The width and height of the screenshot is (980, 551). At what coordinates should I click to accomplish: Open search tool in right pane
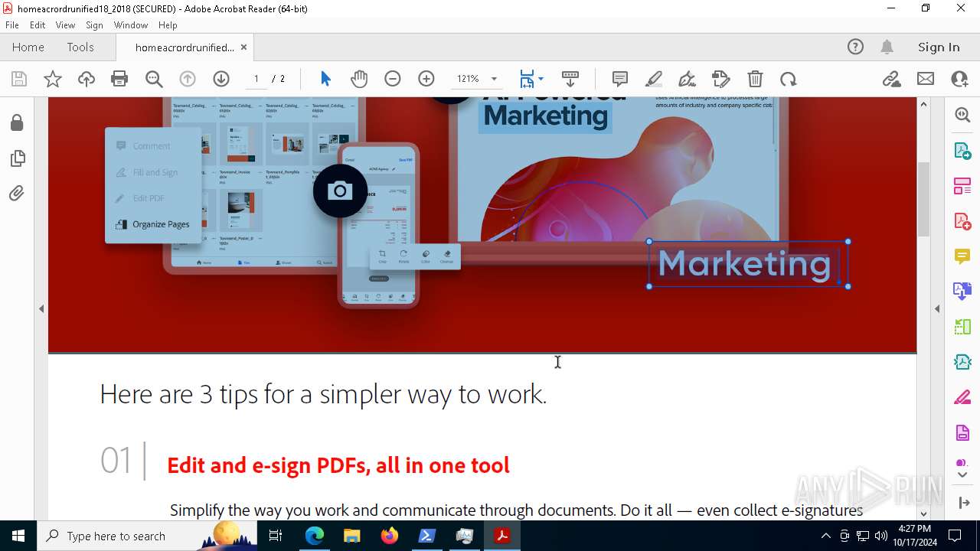pyautogui.click(x=962, y=115)
